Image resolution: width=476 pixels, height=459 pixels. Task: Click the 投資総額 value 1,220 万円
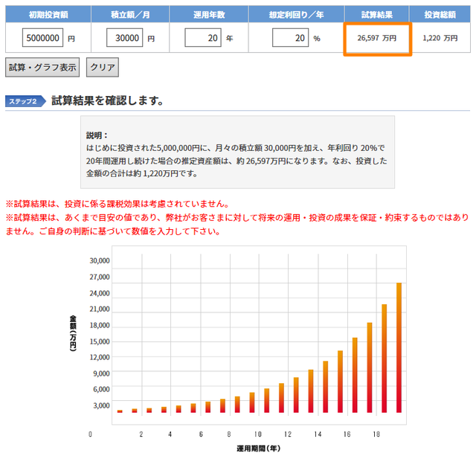point(440,38)
